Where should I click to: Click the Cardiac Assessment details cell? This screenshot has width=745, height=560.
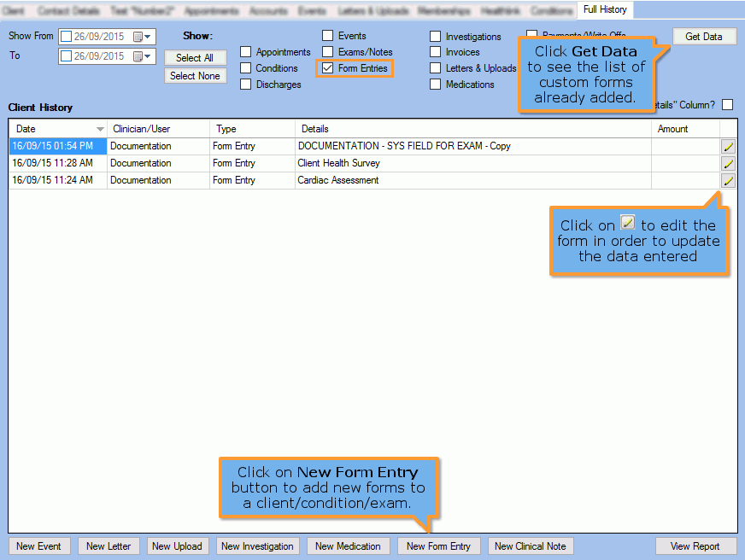(473, 180)
